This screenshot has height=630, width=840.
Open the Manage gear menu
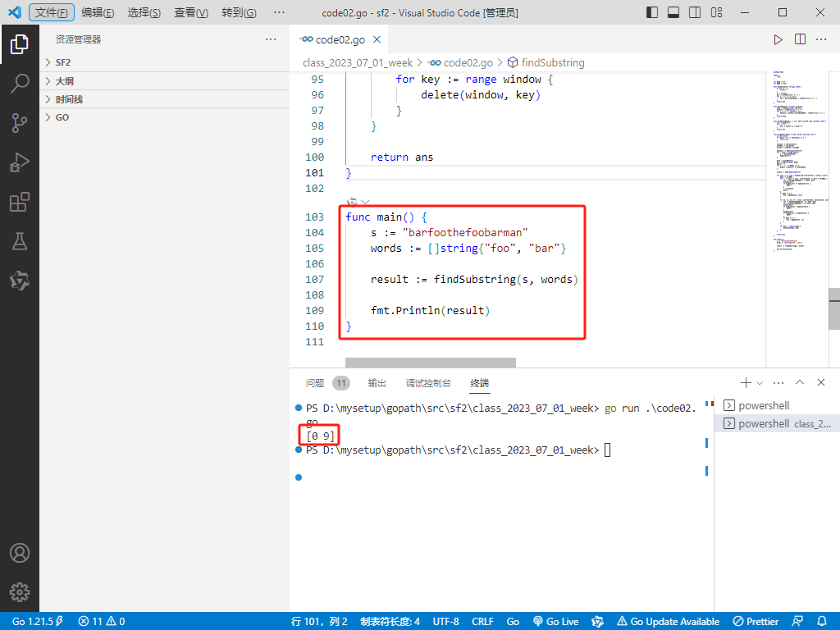(20, 592)
